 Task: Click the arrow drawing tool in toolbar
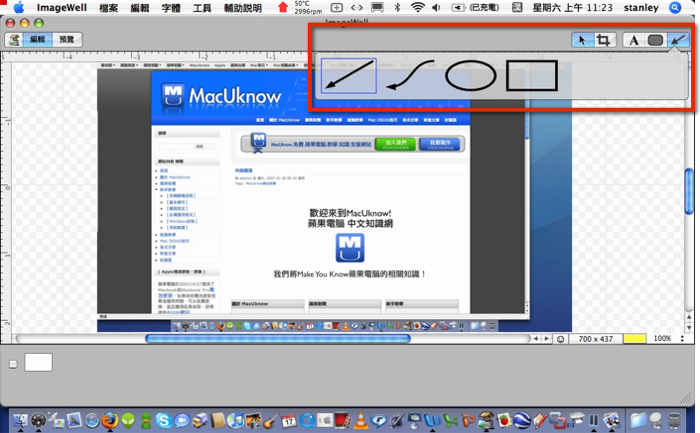(x=678, y=41)
